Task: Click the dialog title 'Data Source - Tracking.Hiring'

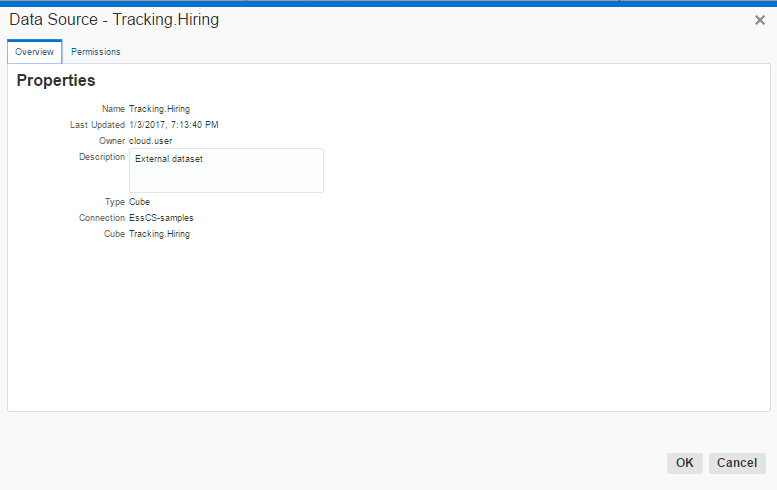Action: coord(114,20)
